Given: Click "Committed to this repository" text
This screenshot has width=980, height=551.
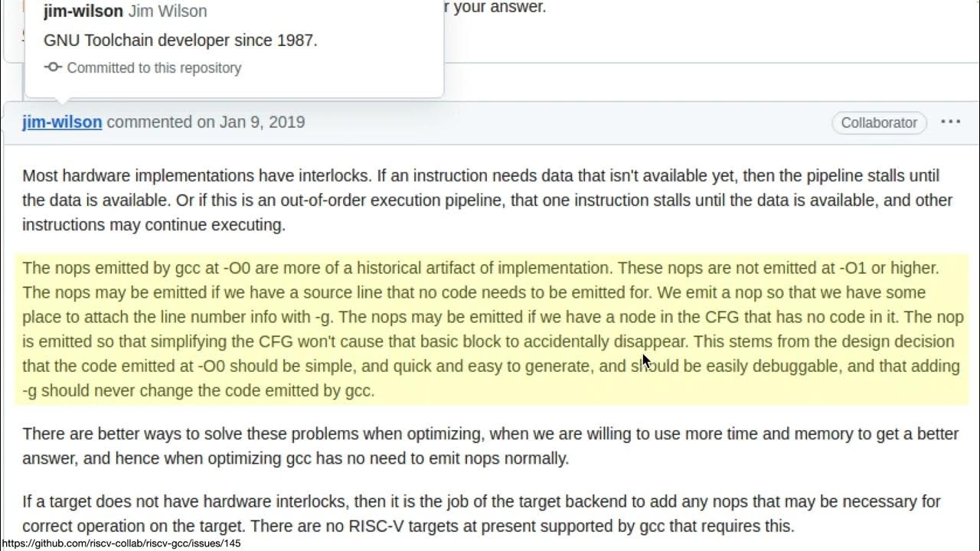Looking at the screenshot, I should tap(154, 67).
